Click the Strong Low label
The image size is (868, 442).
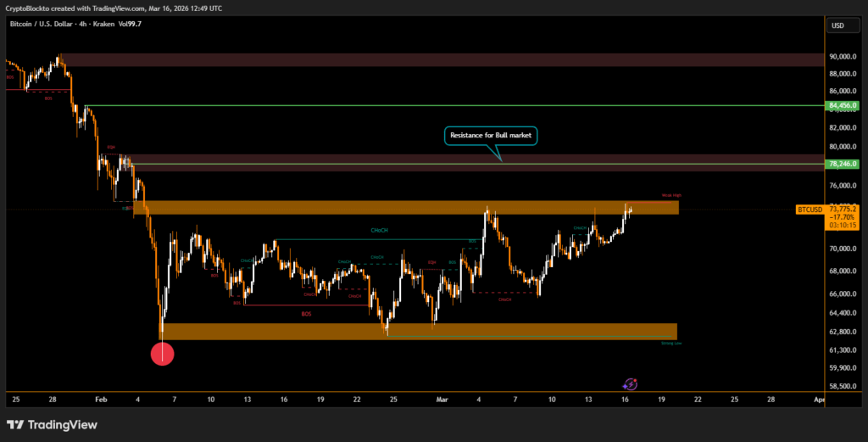coord(670,343)
